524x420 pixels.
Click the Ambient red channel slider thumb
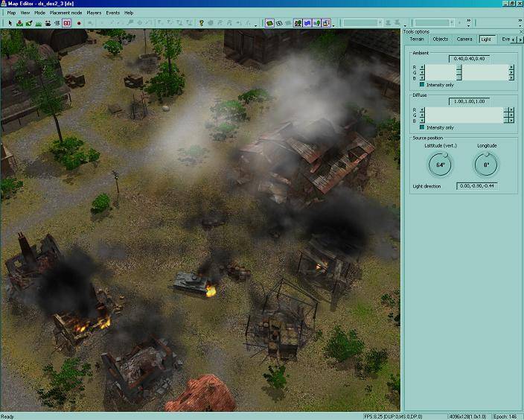[x=459, y=68]
